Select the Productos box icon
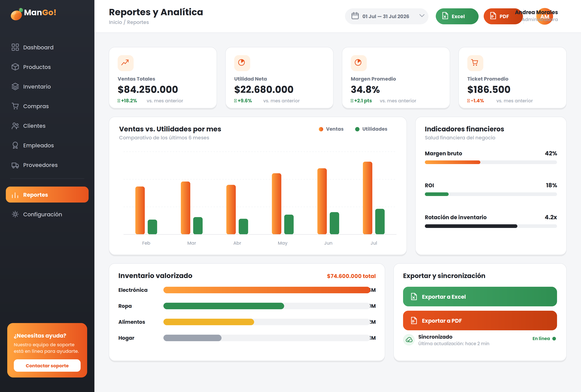This screenshot has height=392, width=581. click(x=15, y=67)
